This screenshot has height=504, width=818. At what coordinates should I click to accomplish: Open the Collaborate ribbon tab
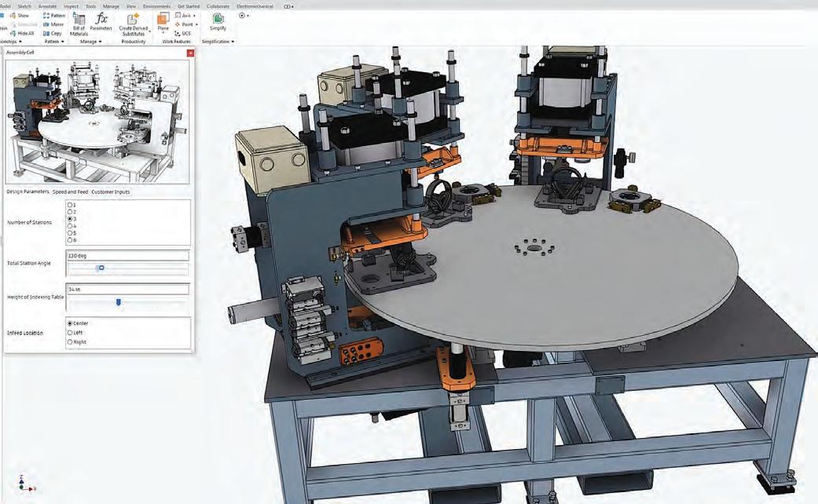[218, 7]
